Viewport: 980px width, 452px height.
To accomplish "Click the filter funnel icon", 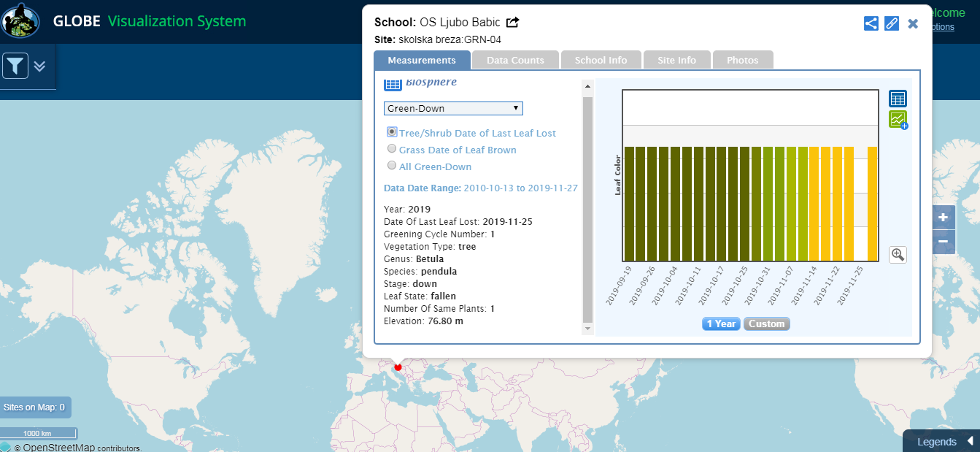I will (x=15, y=66).
